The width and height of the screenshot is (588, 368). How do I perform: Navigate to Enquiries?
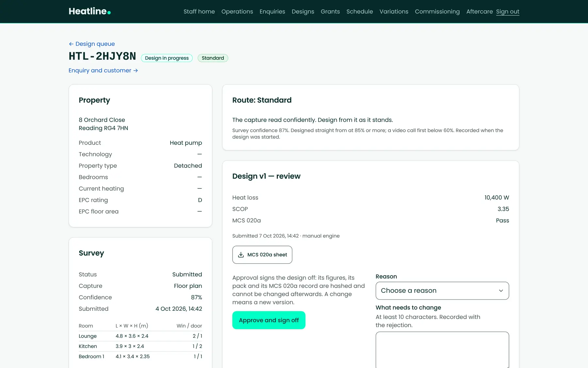pyautogui.click(x=272, y=11)
